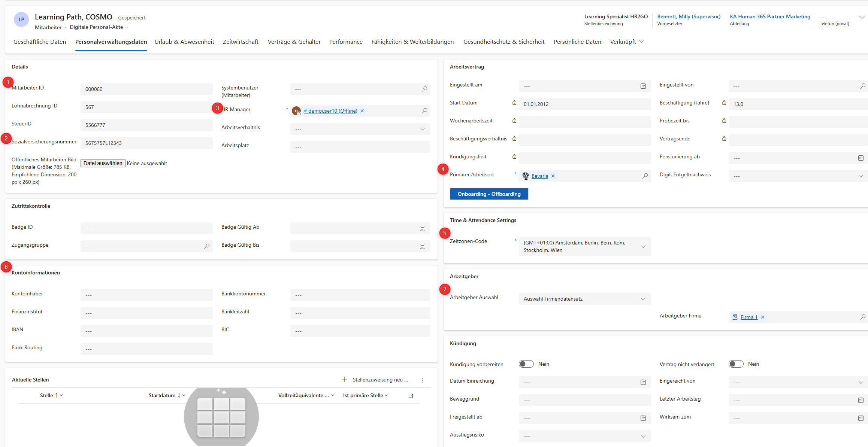
Task: Toggle Kündigung vorbereiten switch
Action: (526, 364)
